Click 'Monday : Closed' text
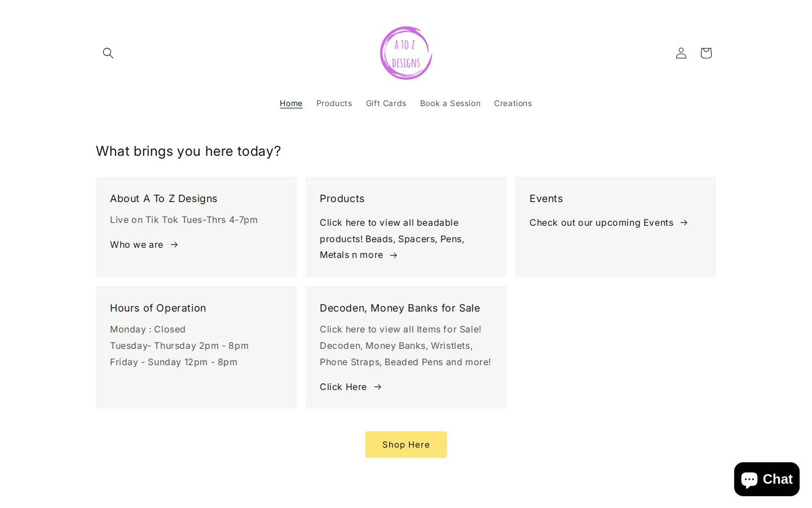The image size is (812, 508). pos(148,329)
